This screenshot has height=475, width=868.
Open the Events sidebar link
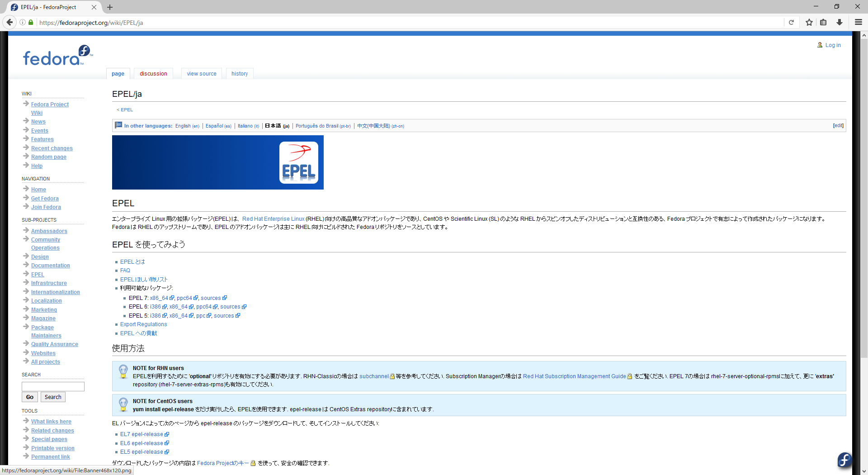click(x=40, y=131)
